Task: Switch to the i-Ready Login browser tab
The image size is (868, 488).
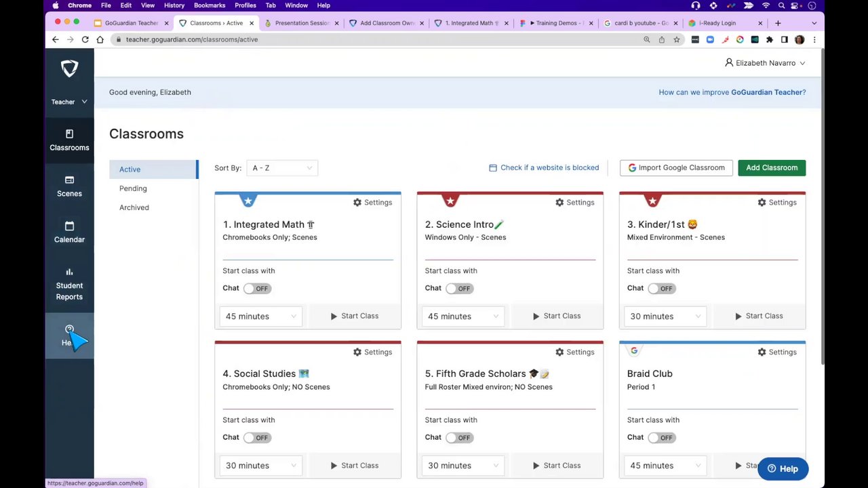Action: 724,23
